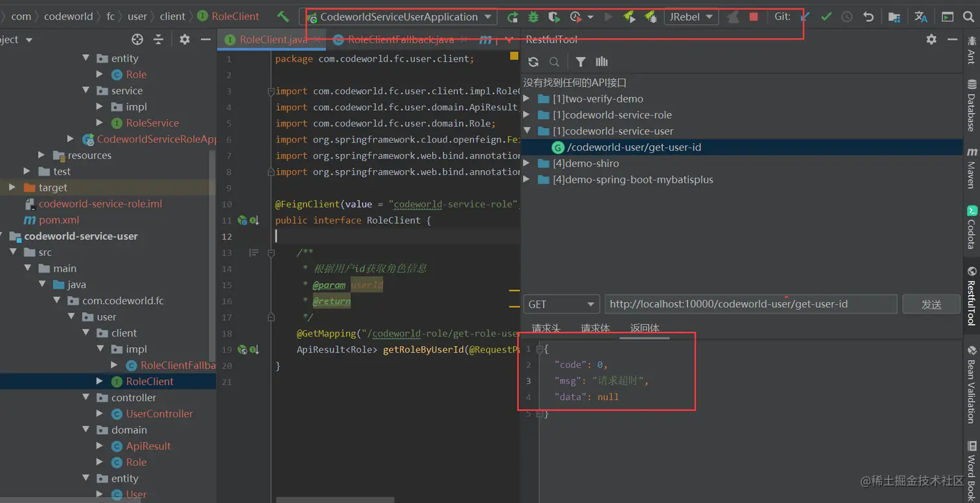Click codeworld in breadcrumb path

coord(69,17)
